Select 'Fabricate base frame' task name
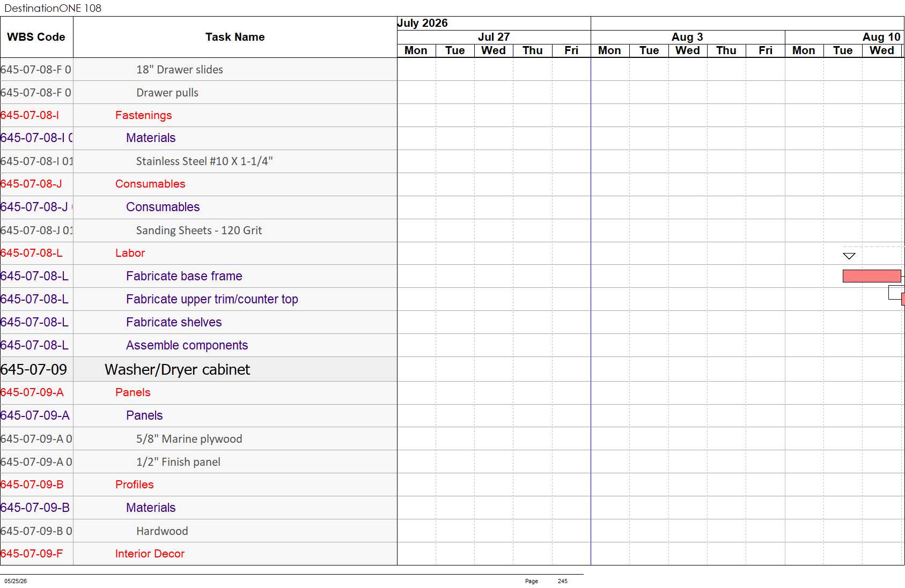This screenshot has width=905, height=588. [x=184, y=276]
